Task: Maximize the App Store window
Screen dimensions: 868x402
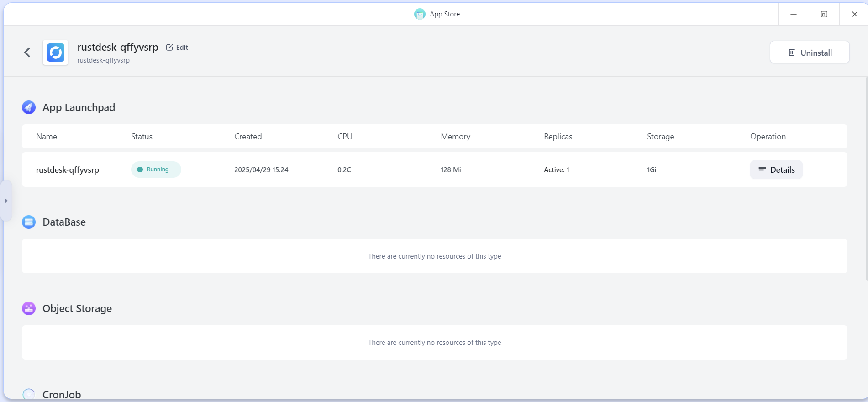Action: pyautogui.click(x=824, y=14)
